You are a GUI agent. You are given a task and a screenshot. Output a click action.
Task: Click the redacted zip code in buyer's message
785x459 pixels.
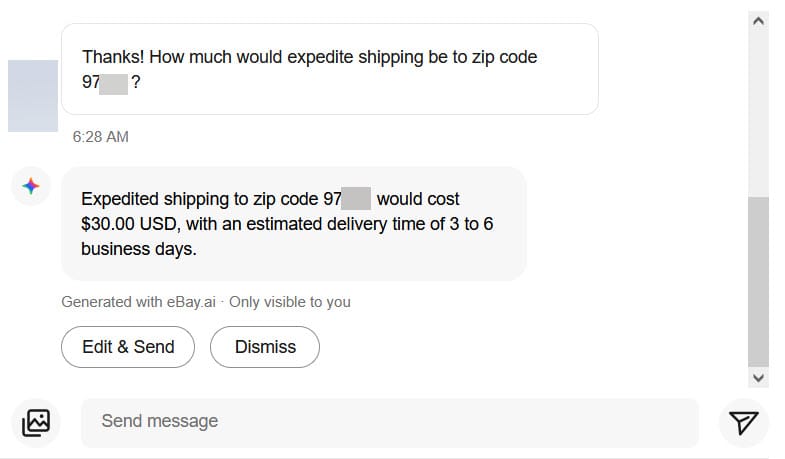point(114,83)
